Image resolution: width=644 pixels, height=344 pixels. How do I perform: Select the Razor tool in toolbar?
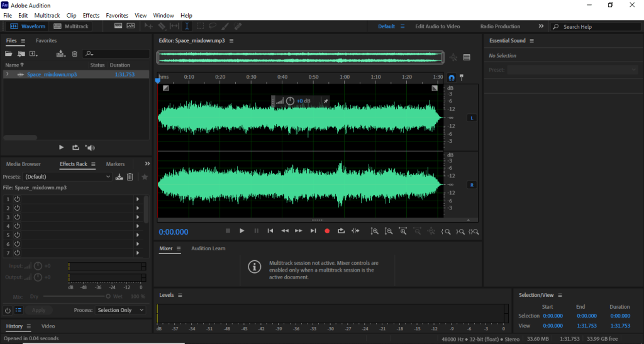click(x=162, y=26)
